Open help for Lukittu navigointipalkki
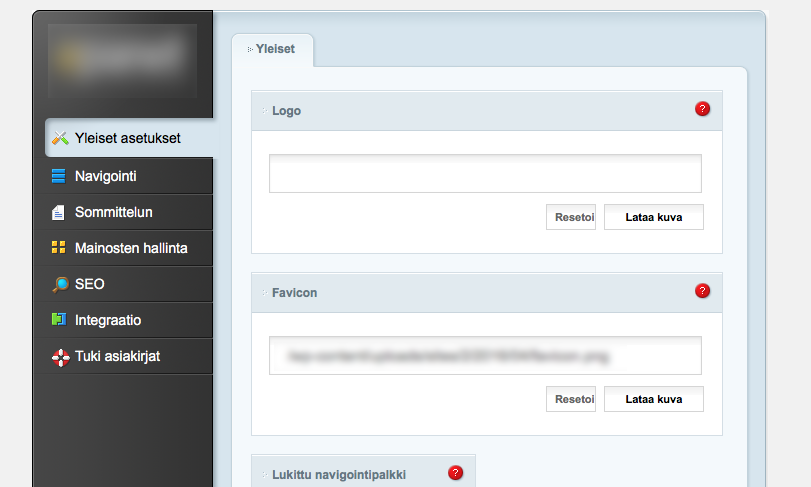The width and height of the screenshot is (811, 487). pyautogui.click(x=455, y=473)
